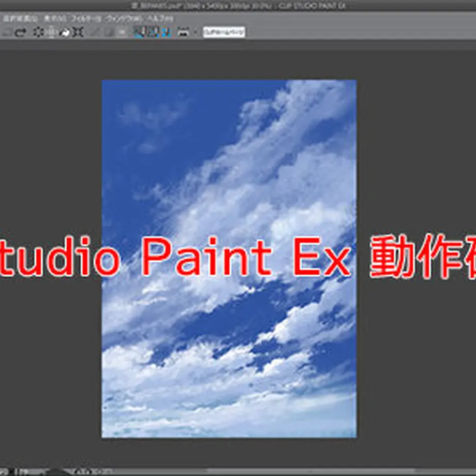Open the 選択範囲 (Selection) menu

20,19
